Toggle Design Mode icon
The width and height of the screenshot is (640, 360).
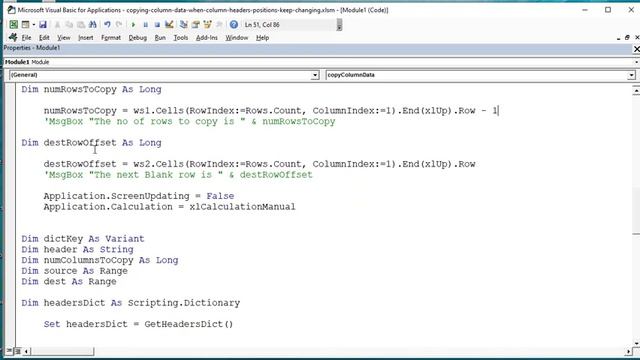click(169, 24)
